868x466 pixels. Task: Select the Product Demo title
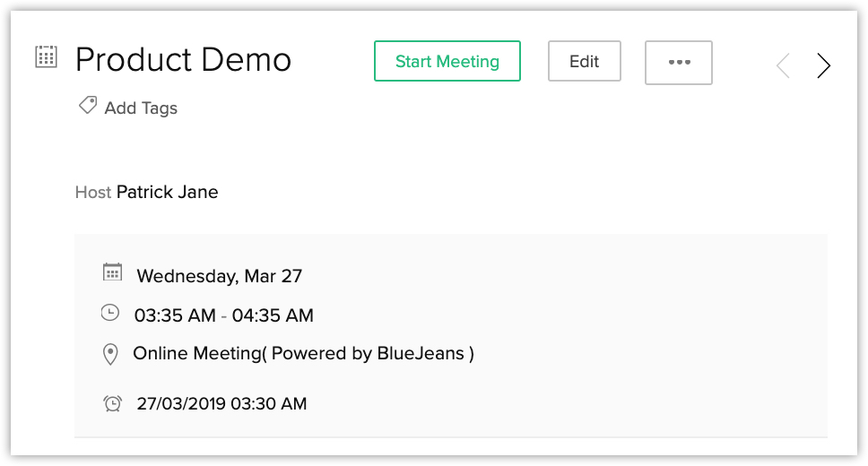[x=183, y=60]
